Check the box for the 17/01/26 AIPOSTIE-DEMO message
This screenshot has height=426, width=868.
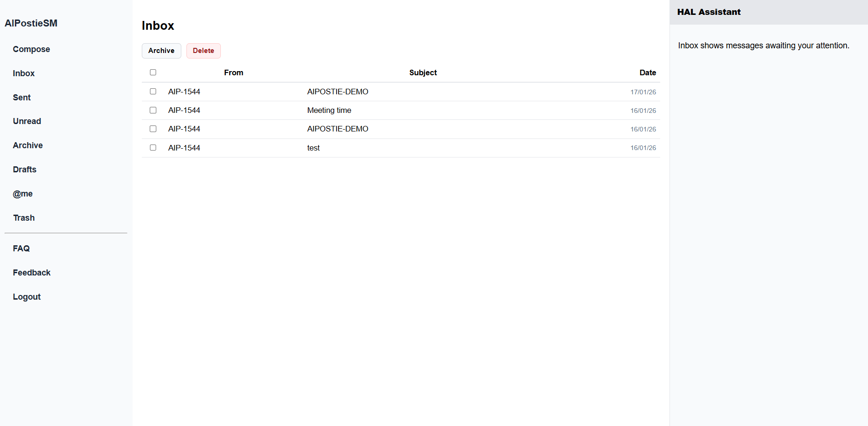(153, 92)
